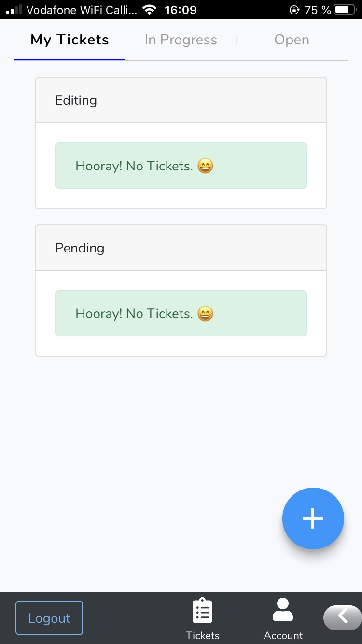Tap the Wi-Fi icon in status bar
The width and height of the screenshot is (362, 644).
click(x=150, y=10)
